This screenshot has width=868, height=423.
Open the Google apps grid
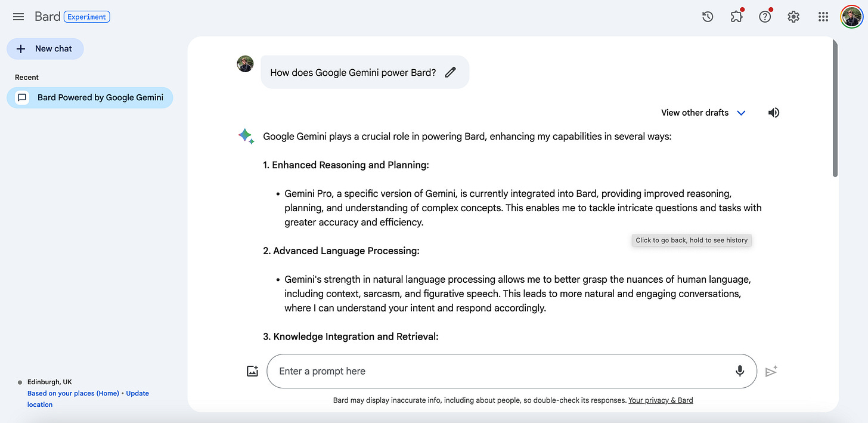click(x=823, y=16)
